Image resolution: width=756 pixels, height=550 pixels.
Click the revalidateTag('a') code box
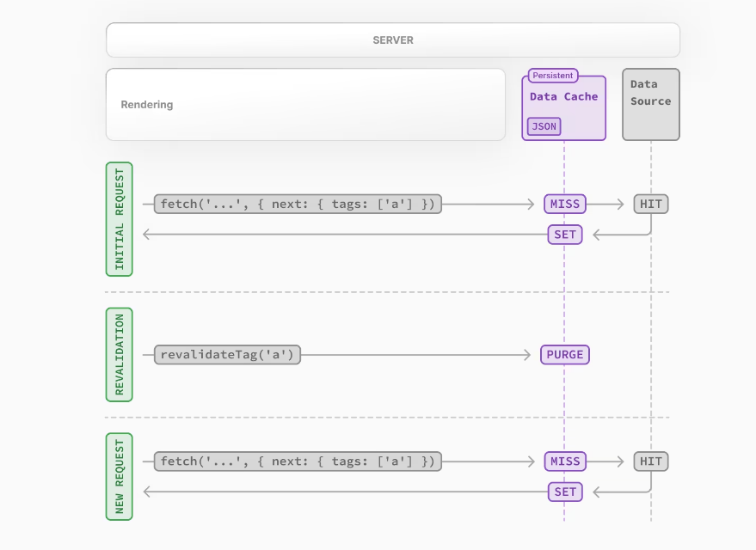(x=227, y=355)
